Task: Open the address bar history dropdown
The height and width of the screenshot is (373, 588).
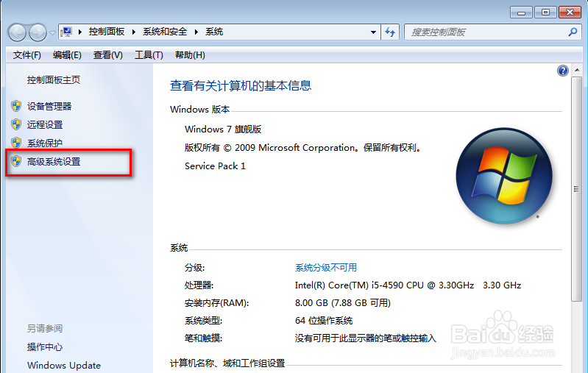Action: (x=373, y=32)
